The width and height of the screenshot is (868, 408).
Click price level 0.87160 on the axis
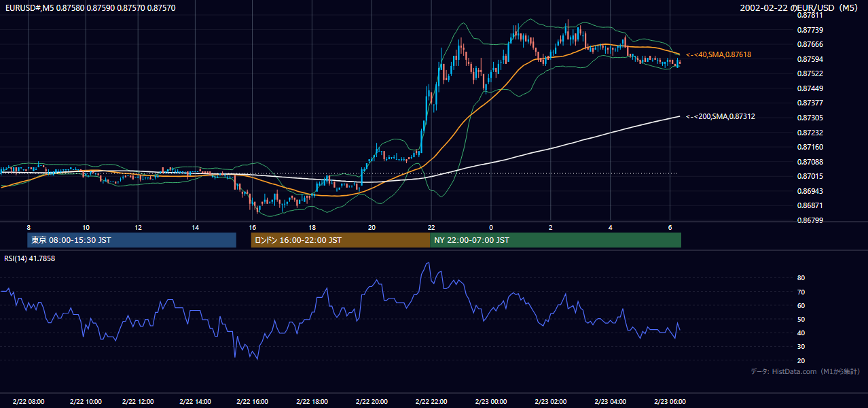point(810,147)
